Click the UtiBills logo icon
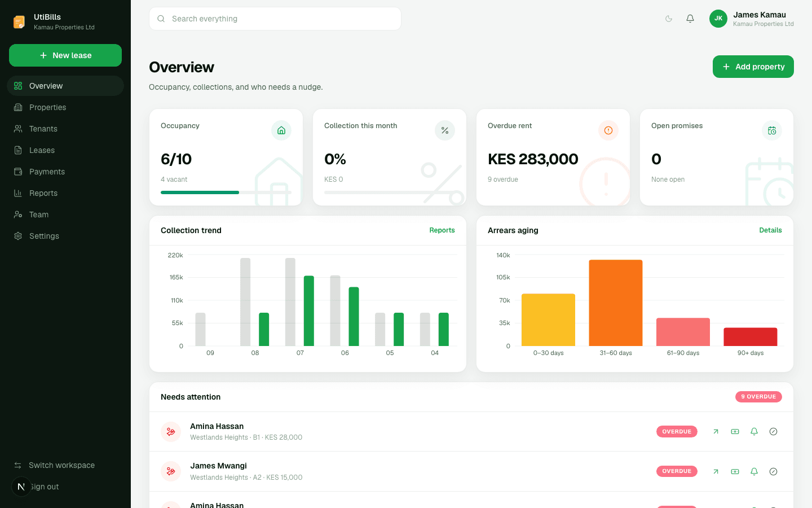The image size is (812, 508). pyautogui.click(x=19, y=22)
